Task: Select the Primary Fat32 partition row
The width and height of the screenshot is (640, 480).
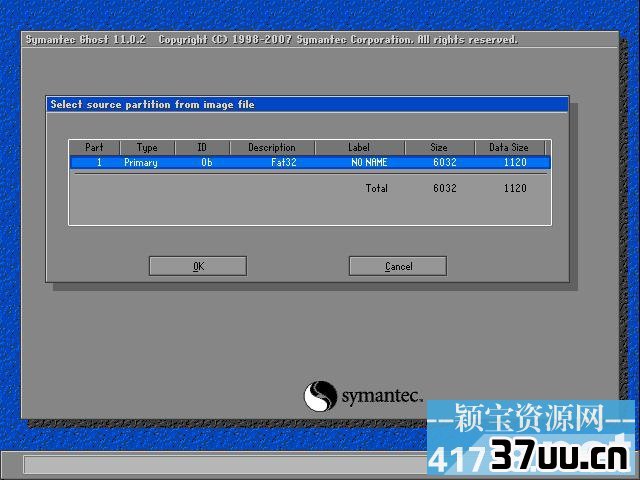Action: click(310, 162)
